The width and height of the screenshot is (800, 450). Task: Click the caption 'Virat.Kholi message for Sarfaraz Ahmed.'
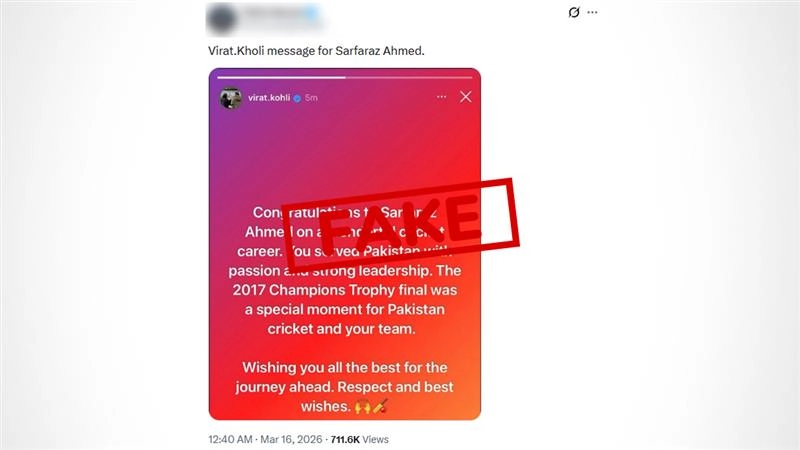pos(316,51)
